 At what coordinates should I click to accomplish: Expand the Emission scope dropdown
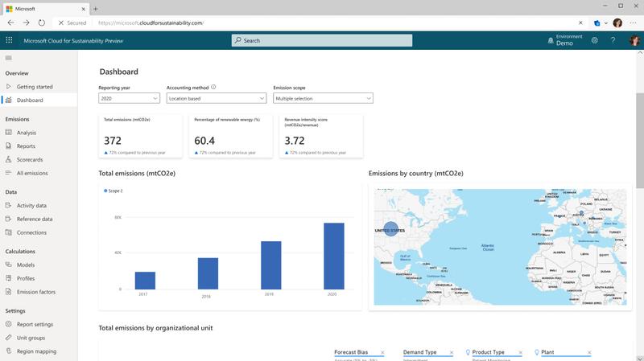322,98
